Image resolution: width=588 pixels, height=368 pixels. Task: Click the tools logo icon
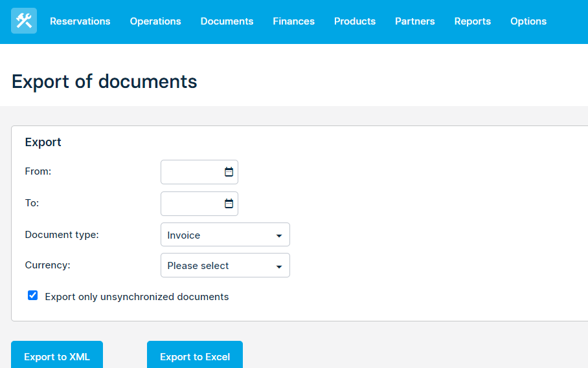click(x=24, y=21)
